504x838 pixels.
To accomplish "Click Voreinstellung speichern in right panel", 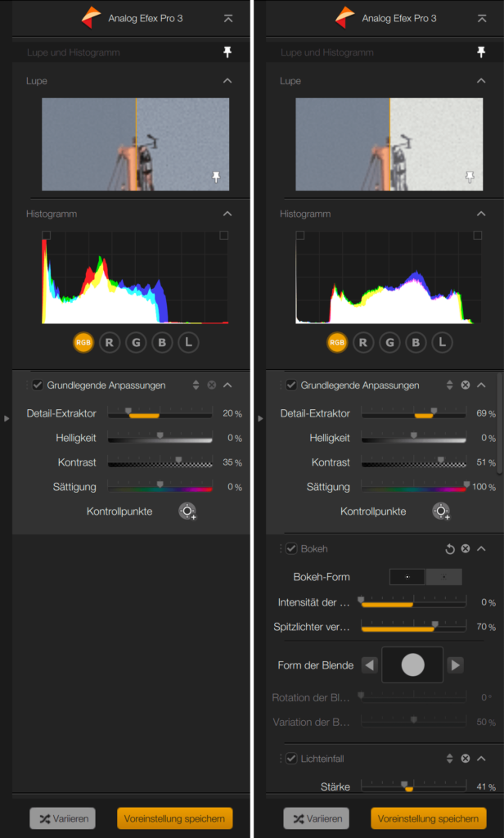I will (x=429, y=818).
